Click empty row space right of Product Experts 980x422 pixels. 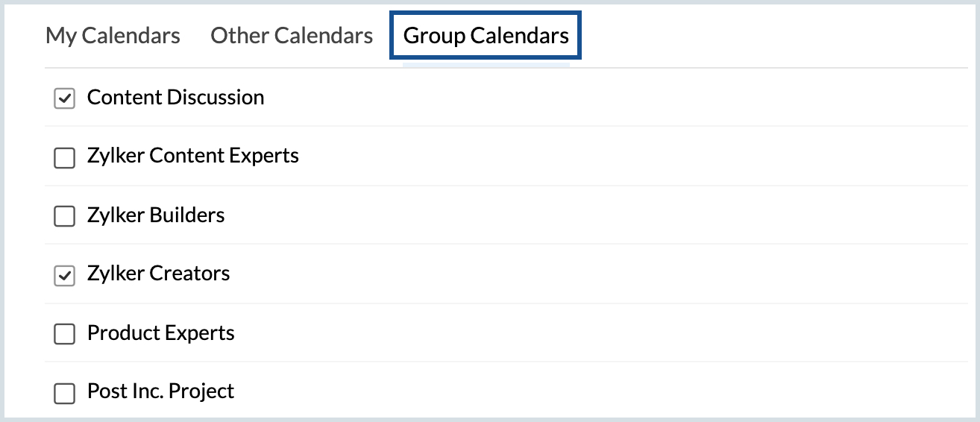[x=597, y=333]
